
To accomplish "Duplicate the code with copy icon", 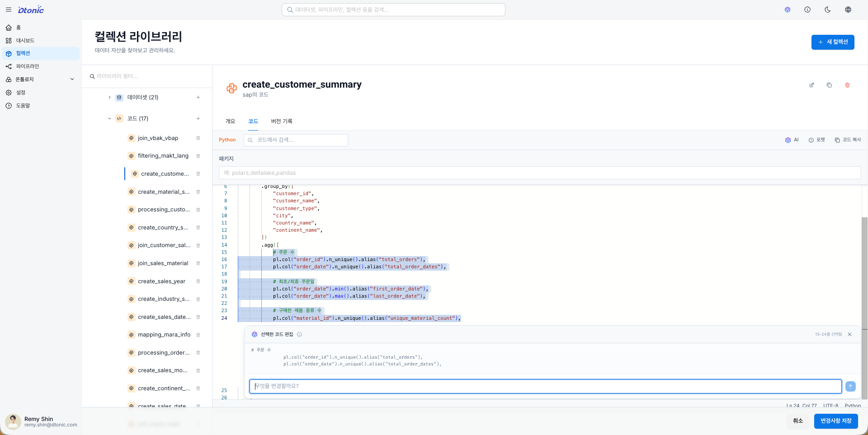I will point(829,85).
